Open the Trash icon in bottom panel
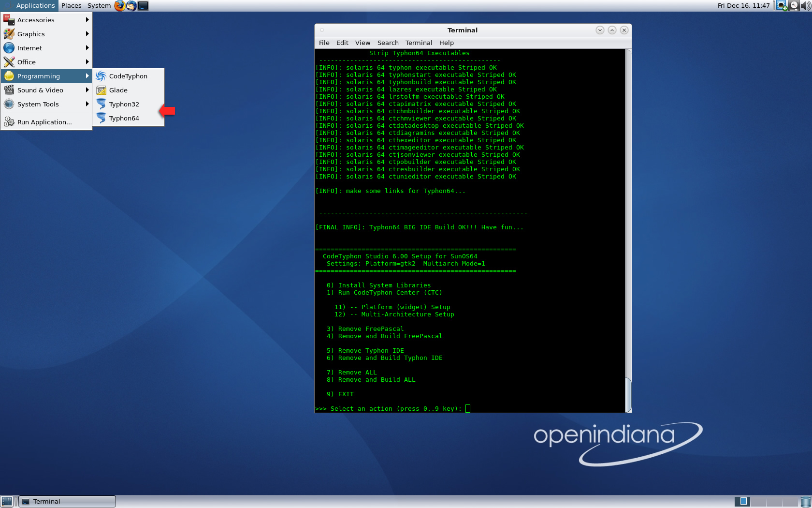Viewport: 812px width, 508px height. (x=805, y=502)
